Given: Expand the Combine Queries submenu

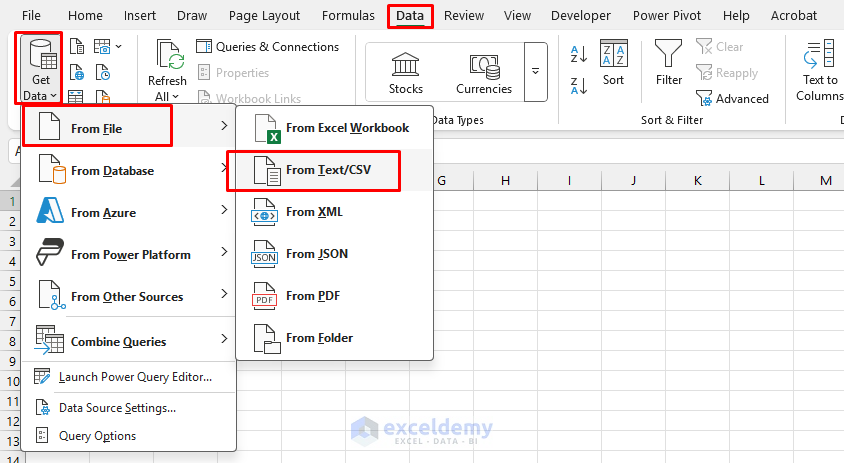Looking at the screenshot, I should [x=128, y=341].
